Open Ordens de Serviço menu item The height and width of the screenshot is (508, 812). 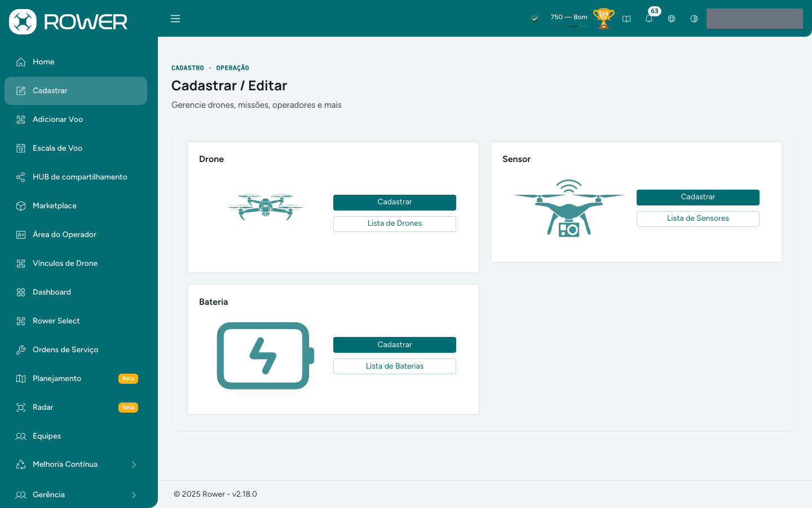click(x=76, y=350)
